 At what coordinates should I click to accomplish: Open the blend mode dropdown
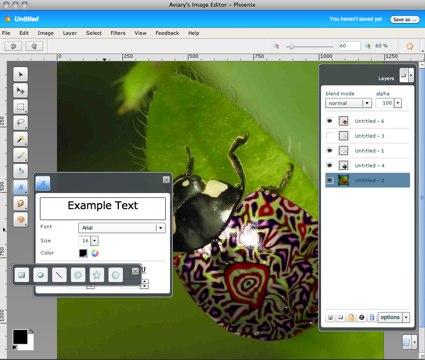(x=348, y=103)
